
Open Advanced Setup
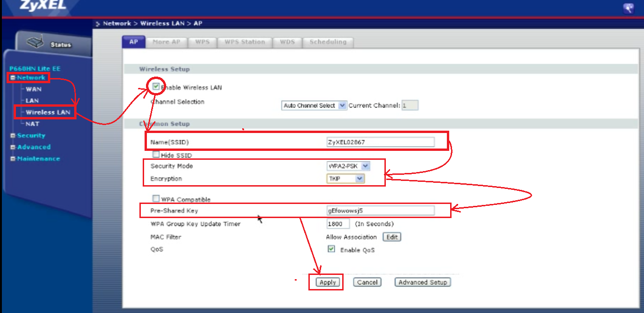(x=422, y=282)
